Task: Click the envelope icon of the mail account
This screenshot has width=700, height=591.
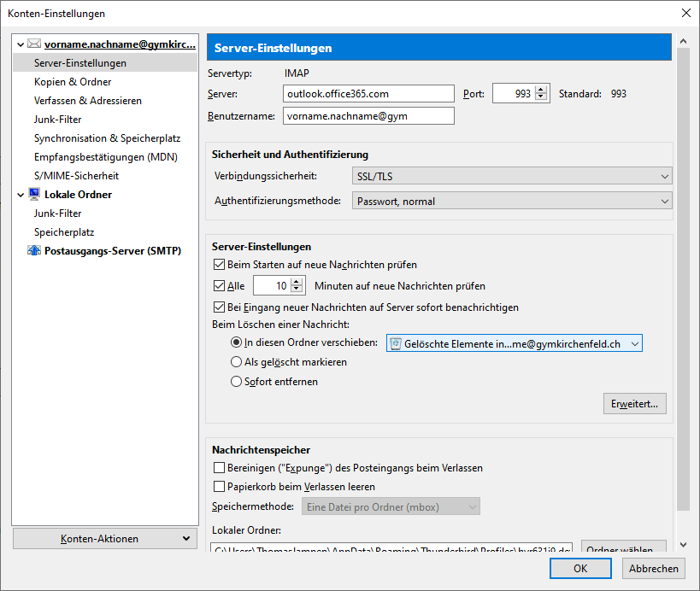Action: [34, 44]
